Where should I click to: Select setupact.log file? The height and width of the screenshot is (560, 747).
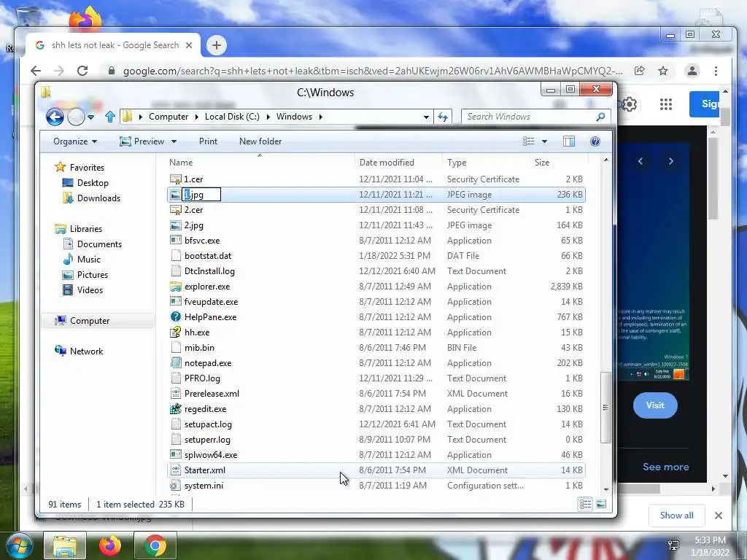376,424
